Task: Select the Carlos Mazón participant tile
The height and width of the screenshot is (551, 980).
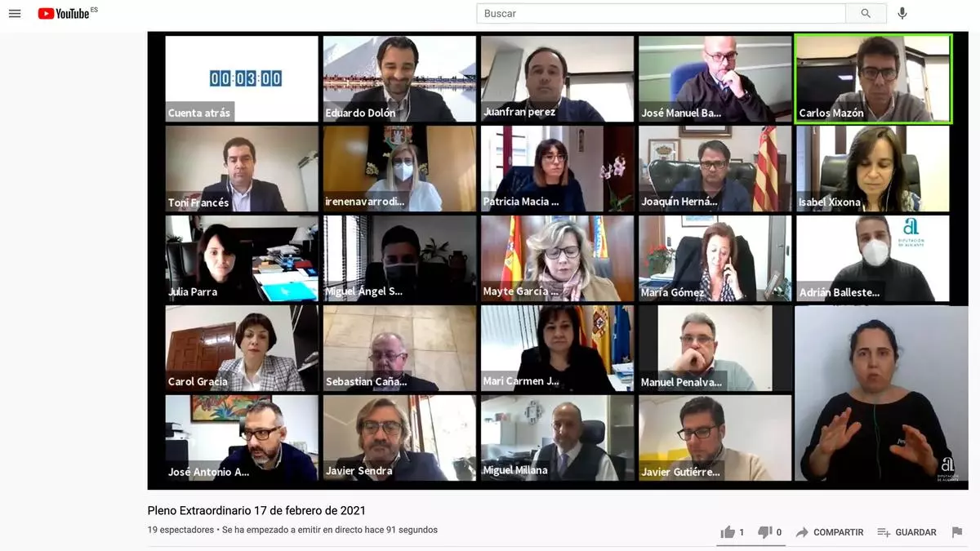Action: click(874, 78)
